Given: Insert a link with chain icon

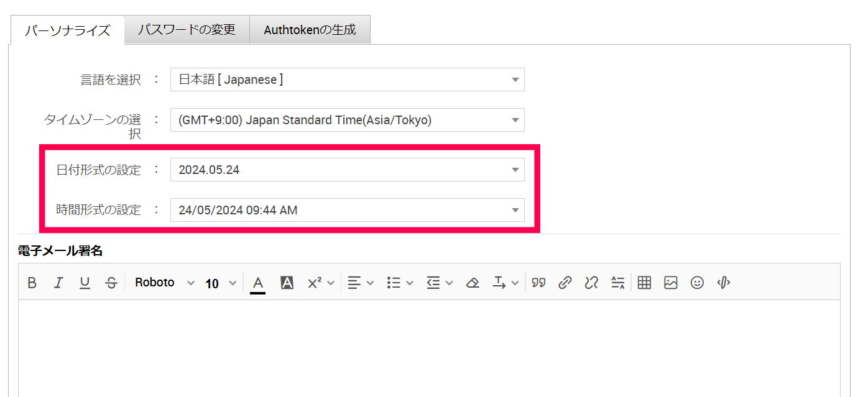Looking at the screenshot, I should (565, 283).
